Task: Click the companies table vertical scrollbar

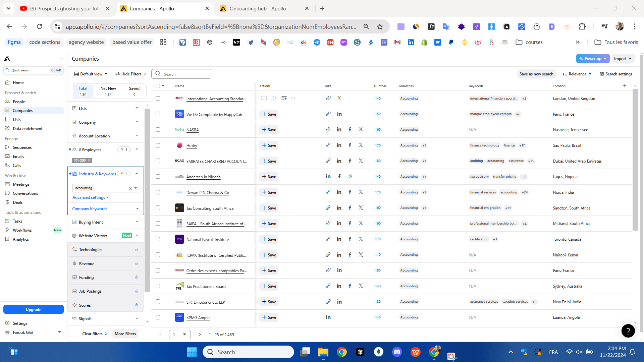Action: pos(635,160)
